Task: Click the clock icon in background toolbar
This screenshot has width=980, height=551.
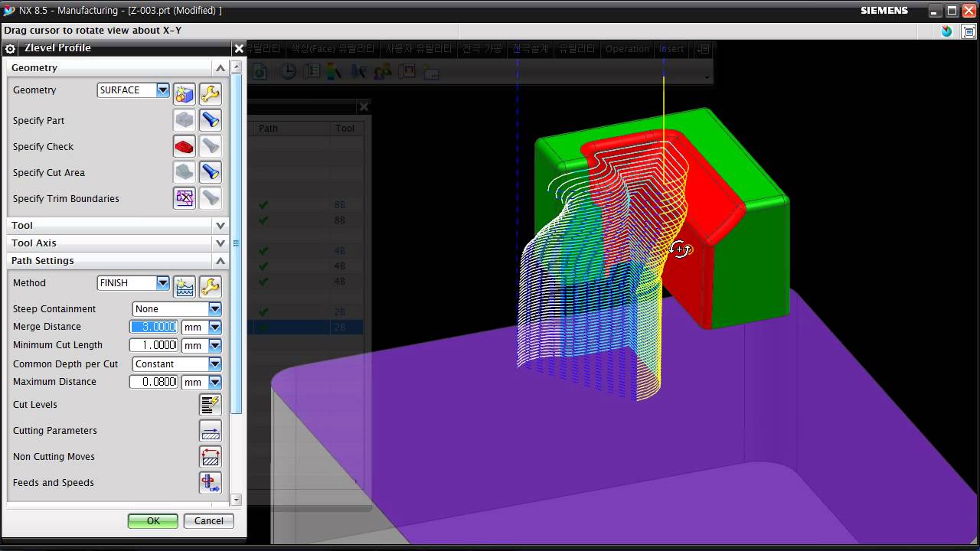Action: tap(288, 71)
